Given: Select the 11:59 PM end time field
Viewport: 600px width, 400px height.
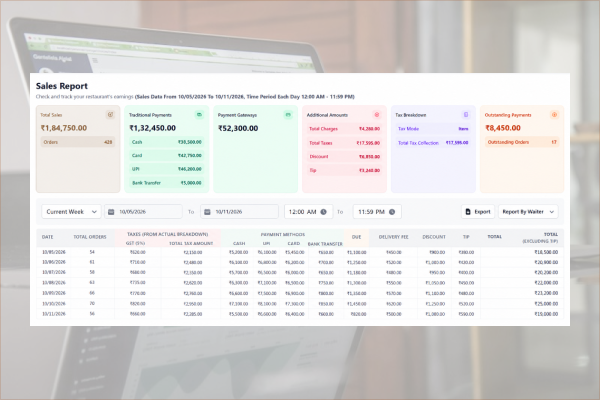Looking at the screenshot, I should pyautogui.click(x=377, y=212).
